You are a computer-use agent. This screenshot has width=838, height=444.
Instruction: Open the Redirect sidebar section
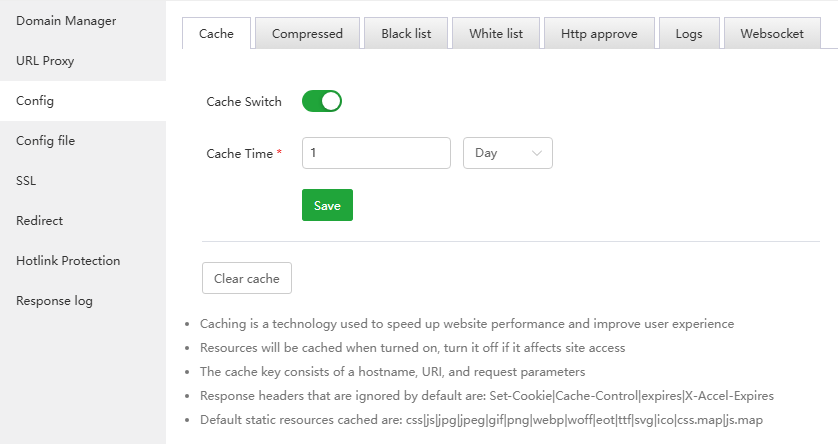pyautogui.click(x=39, y=221)
